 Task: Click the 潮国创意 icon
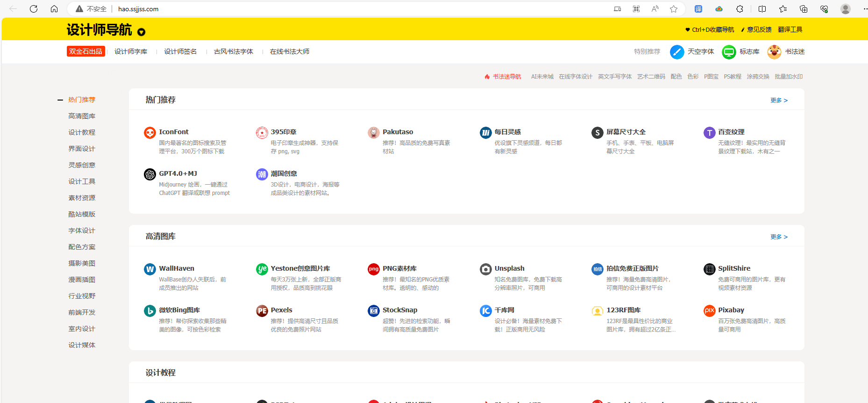point(262,174)
